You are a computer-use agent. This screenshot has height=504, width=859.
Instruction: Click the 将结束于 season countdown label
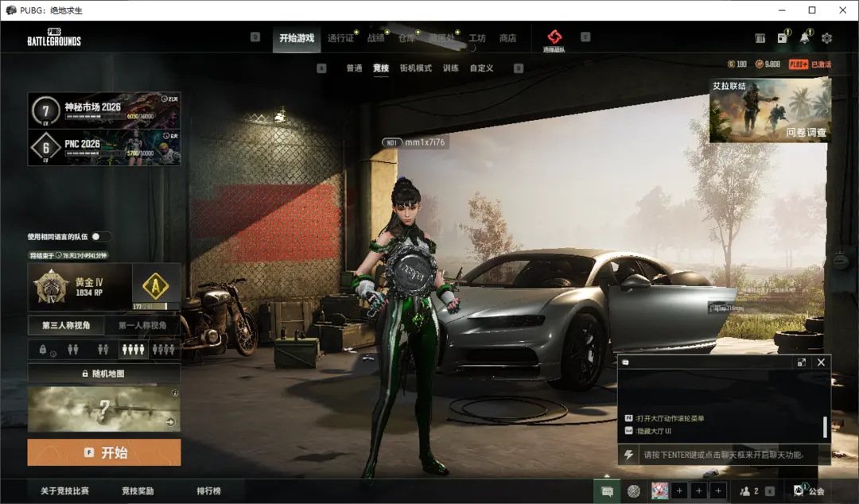point(68,255)
